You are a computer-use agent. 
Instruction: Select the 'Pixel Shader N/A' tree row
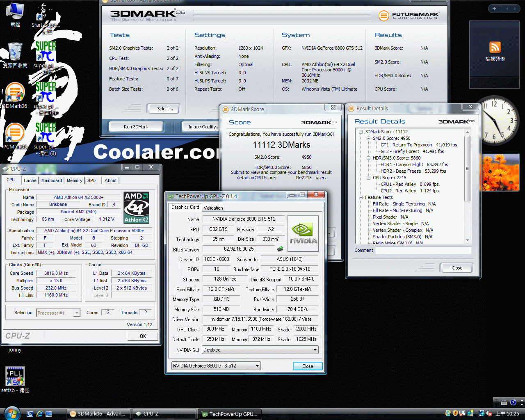click(x=390, y=217)
